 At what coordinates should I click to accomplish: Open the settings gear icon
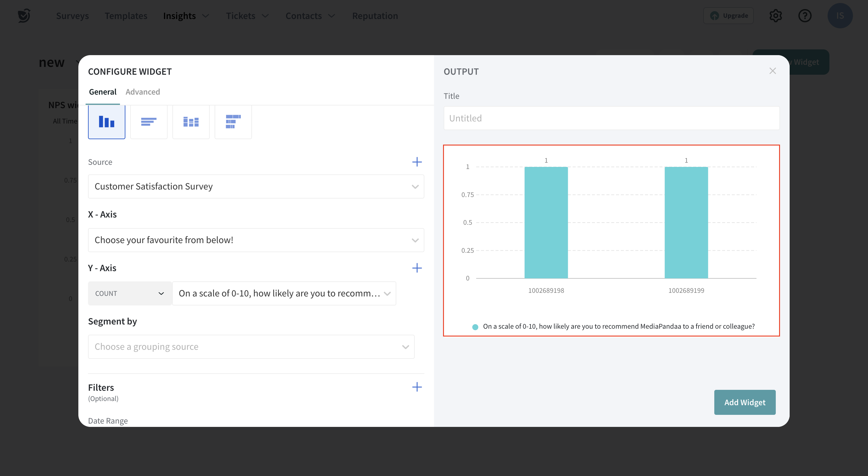click(775, 16)
